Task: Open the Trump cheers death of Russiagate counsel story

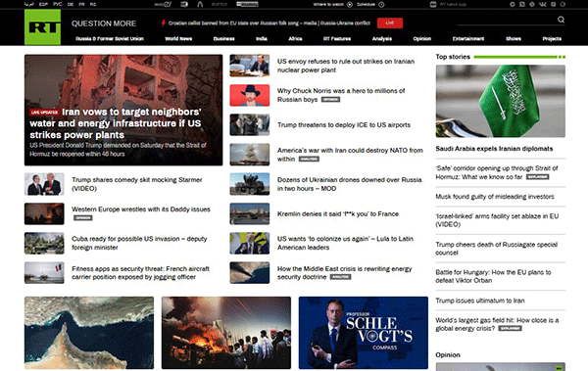Action: click(x=497, y=249)
